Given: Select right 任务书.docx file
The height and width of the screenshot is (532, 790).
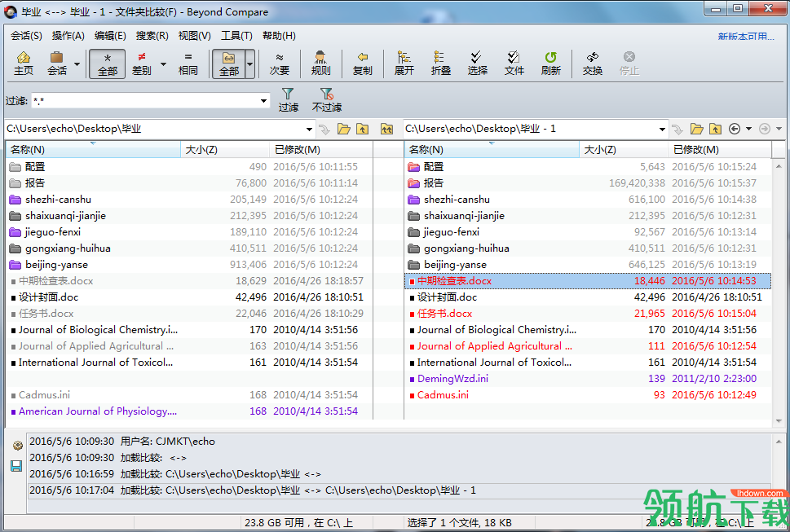Looking at the screenshot, I should [588, 313].
